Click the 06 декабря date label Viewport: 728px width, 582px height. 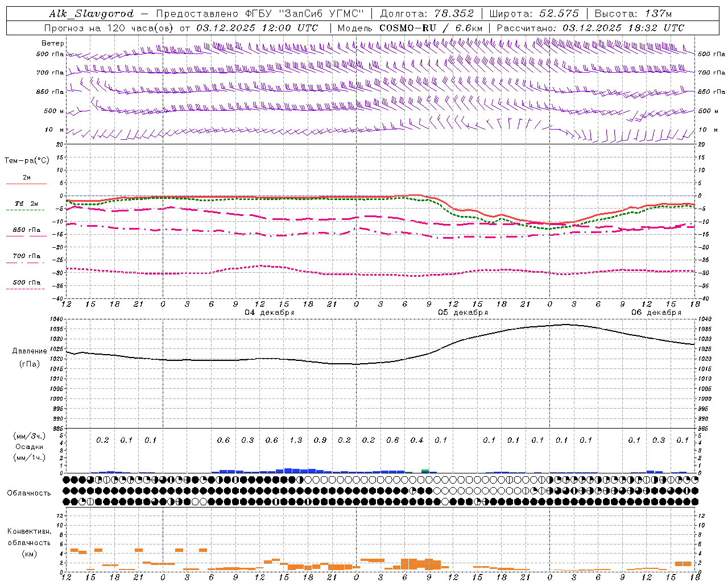coord(656,313)
